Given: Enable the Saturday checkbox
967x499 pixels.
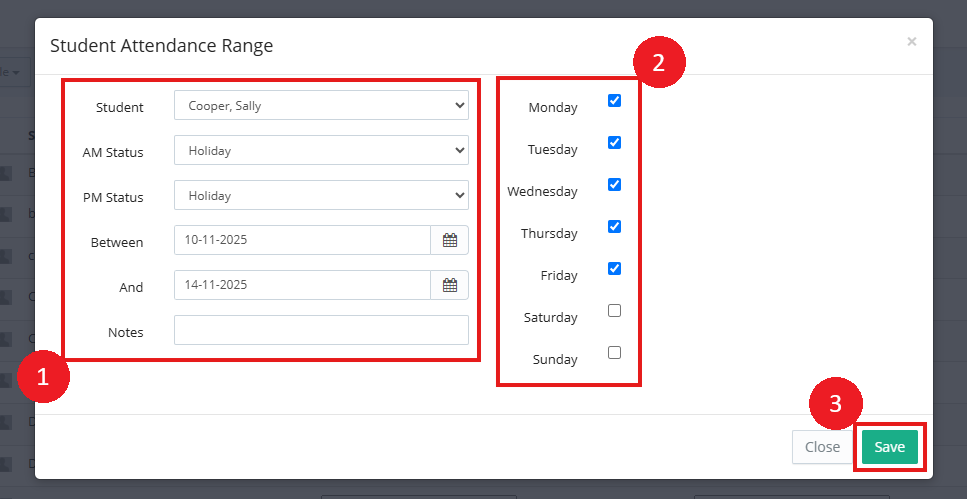Looking at the screenshot, I should [x=614, y=311].
